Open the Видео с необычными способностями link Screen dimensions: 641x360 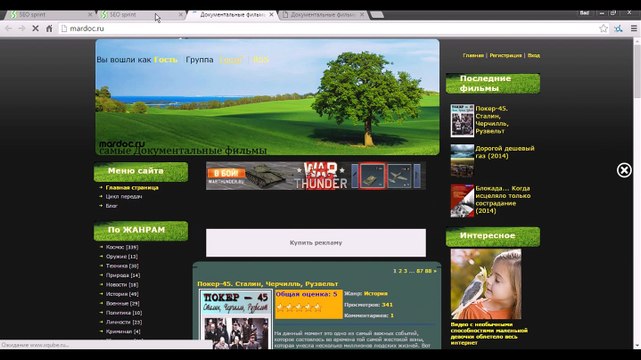click(x=489, y=333)
